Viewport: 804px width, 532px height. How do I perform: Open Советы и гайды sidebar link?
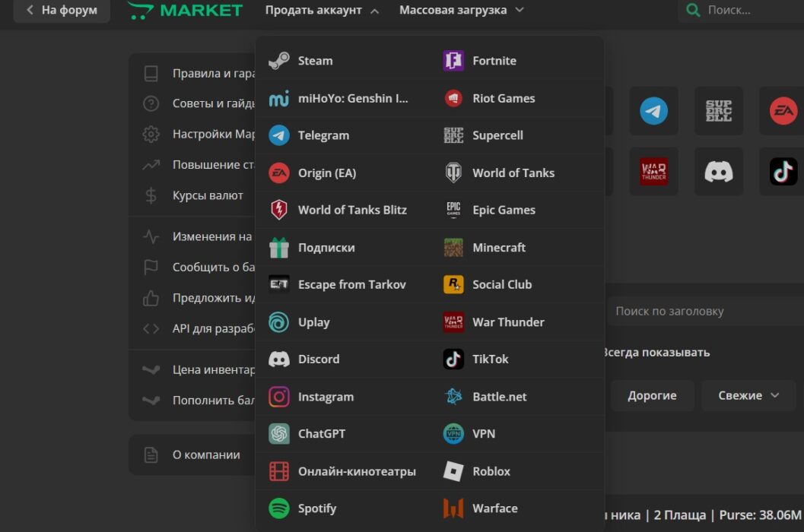coord(192,103)
